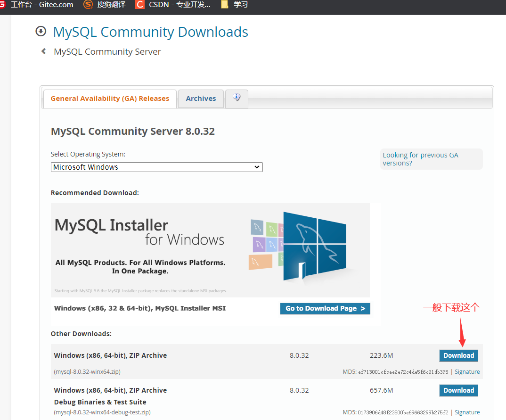Open Signature link for winx64-debug-test.zip
This screenshot has width=506, height=420.
[x=467, y=412]
